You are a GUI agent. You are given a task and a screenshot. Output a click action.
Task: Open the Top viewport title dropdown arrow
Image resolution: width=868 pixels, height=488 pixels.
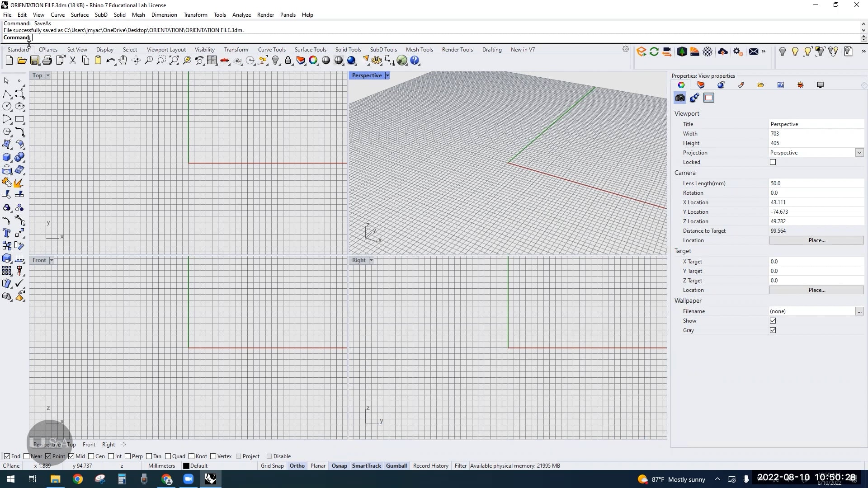pos(48,75)
